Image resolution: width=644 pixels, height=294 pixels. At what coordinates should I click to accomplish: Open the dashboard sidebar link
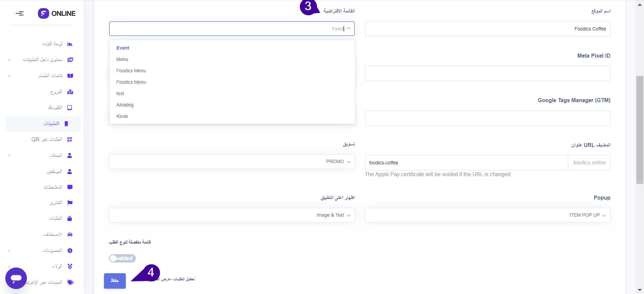coord(53,44)
